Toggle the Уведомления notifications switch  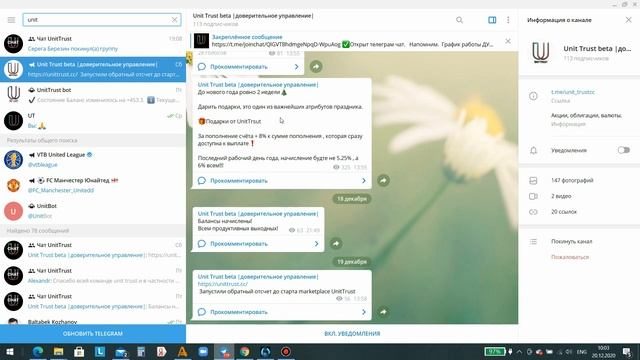[x=623, y=150]
